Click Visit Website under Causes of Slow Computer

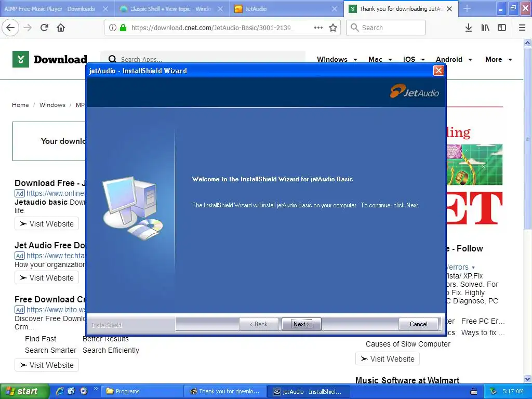tap(388, 358)
